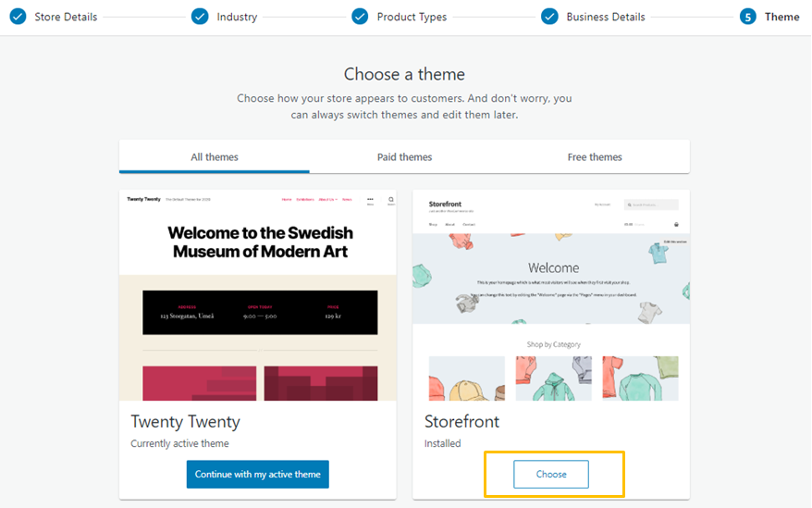Click the Theme step number 5 icon

[748, 17]
